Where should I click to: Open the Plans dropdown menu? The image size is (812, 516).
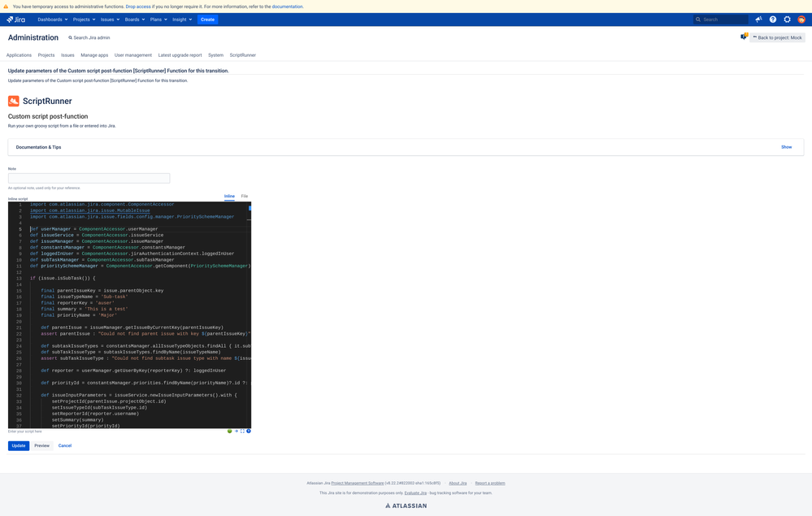tap(158, 20)
